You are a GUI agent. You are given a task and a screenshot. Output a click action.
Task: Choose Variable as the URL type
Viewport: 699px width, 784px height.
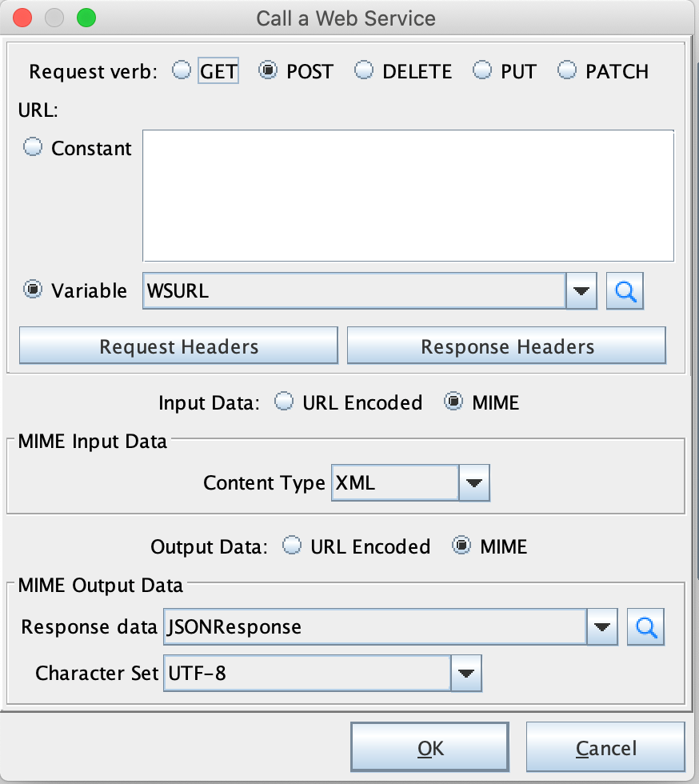click(32, 290)
